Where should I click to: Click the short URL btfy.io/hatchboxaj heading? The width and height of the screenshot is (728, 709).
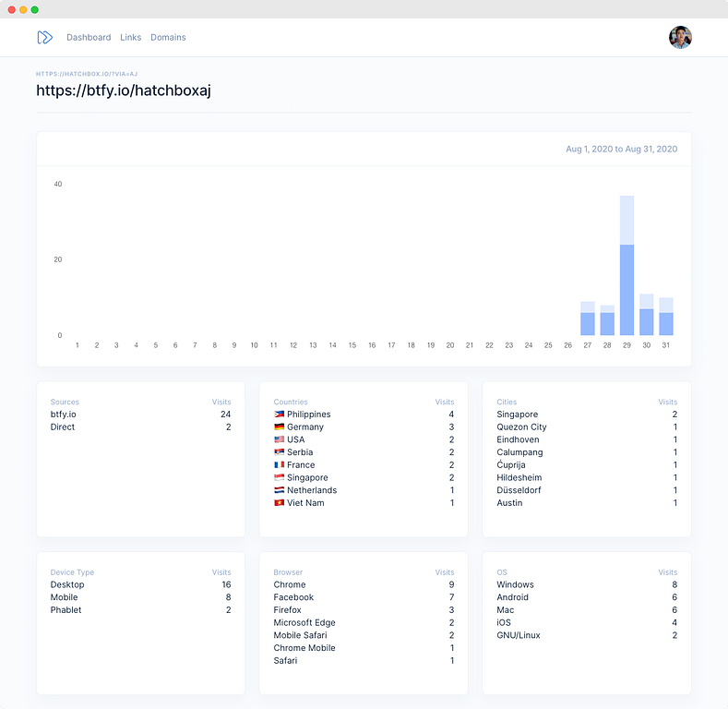[x=124, y=90]
